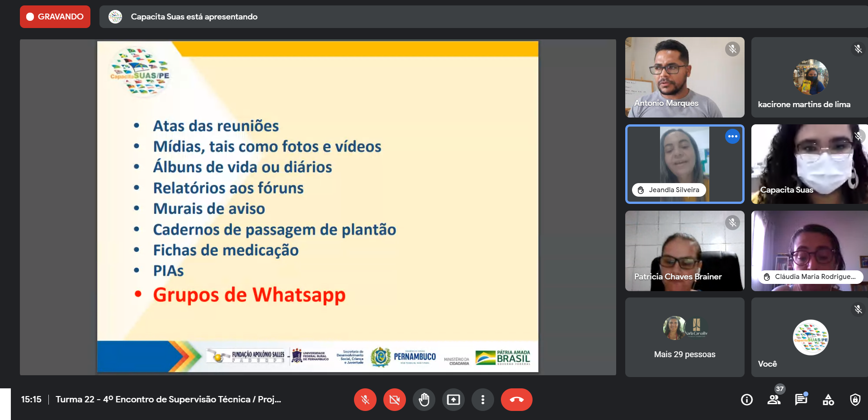This screenshot has width=868, height=420.
Task: Toggle the microphone mute button
Action: pos(365,400)
